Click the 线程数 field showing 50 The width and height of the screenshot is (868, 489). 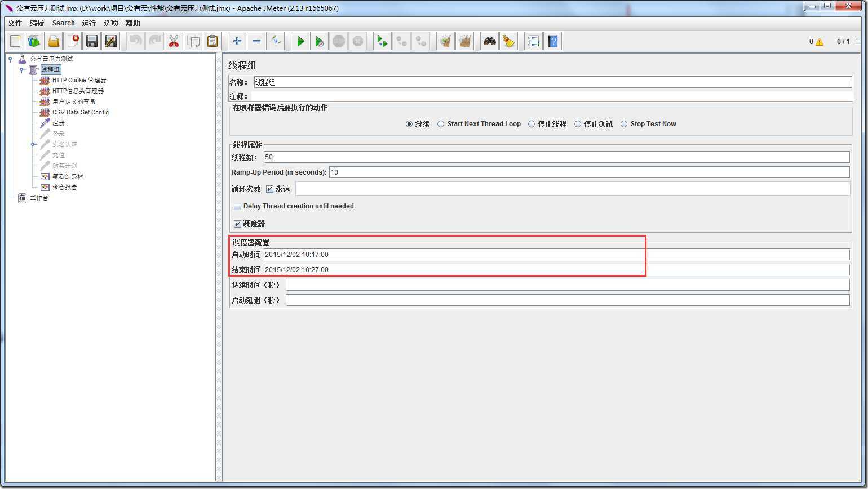556,157
